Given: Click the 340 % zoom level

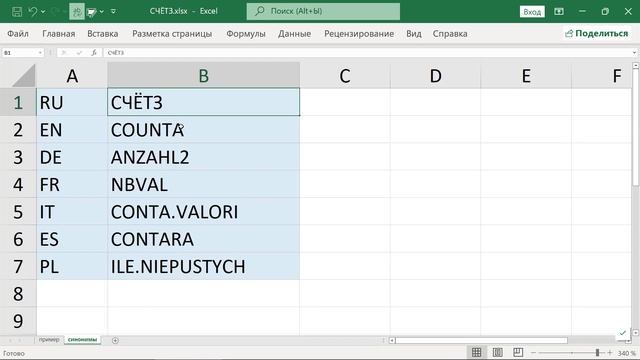Looking at the screenshot, I should coord(627,353).
